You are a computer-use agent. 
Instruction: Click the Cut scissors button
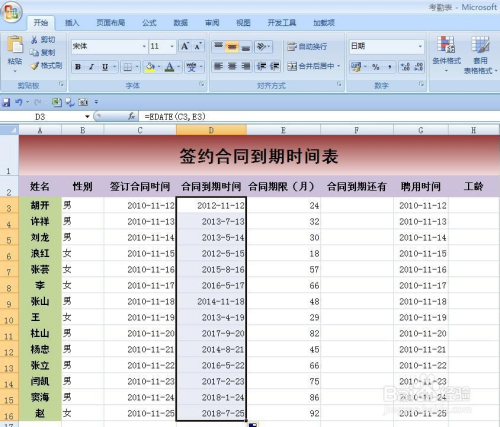[43, 40]
